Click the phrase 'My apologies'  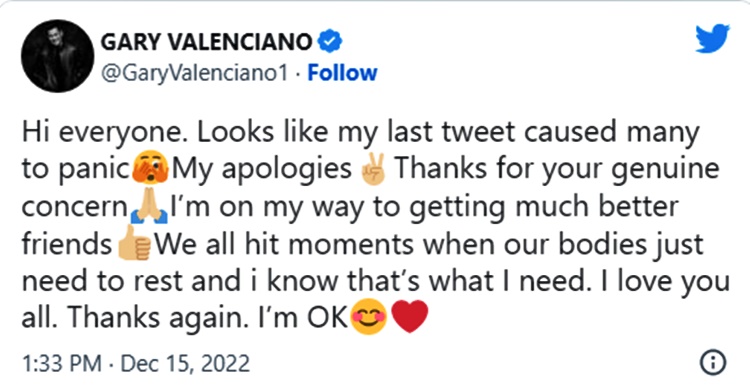(x=262, y=169)
